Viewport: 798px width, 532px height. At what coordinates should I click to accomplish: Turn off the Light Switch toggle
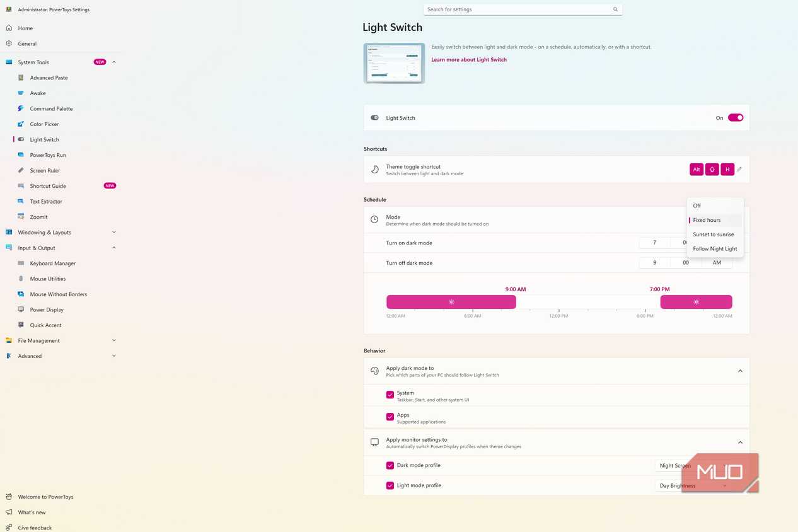pos(736,117)
